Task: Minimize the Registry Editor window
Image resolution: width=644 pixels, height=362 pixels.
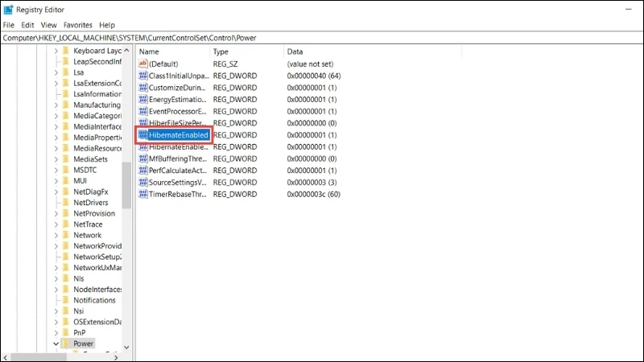Action: (x=629, y=9)
